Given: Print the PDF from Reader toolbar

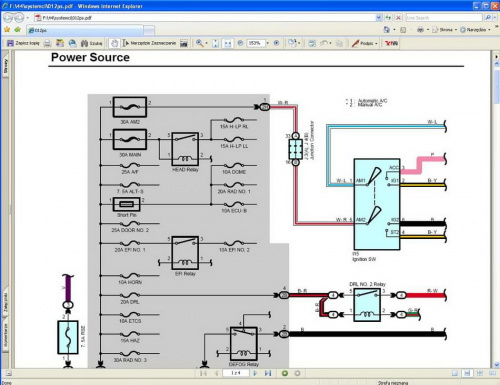Looking at the screenshot, I should [x=48, y=43].
